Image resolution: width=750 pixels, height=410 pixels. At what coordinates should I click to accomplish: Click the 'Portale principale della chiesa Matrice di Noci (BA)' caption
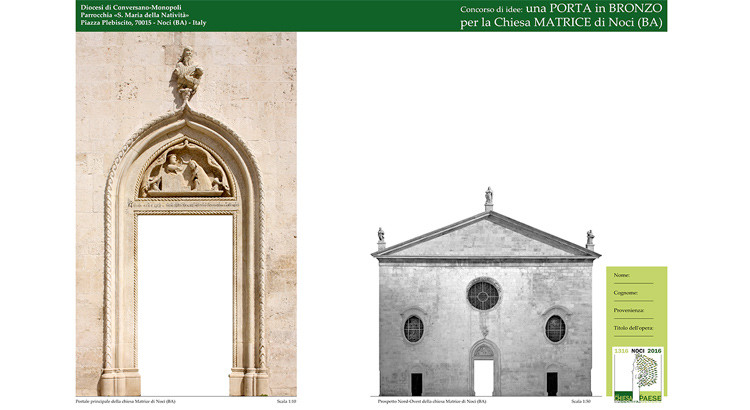point(126,401)
